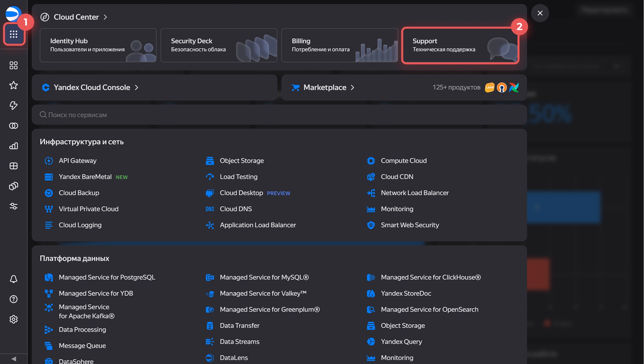The image size is (644, 364).
Task: Open Data Streams service
Action: pos(240,342)
